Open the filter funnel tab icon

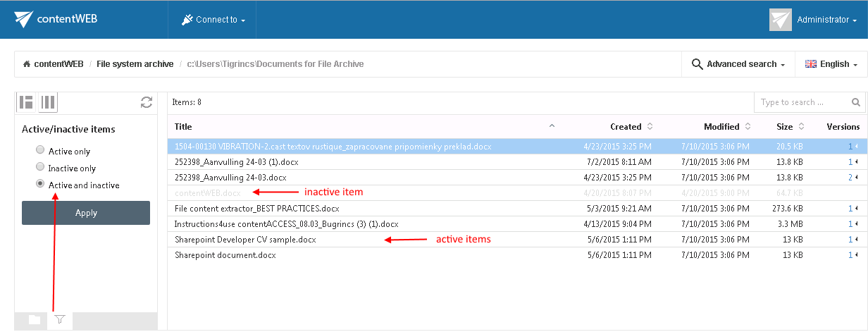tap(59, 320)
